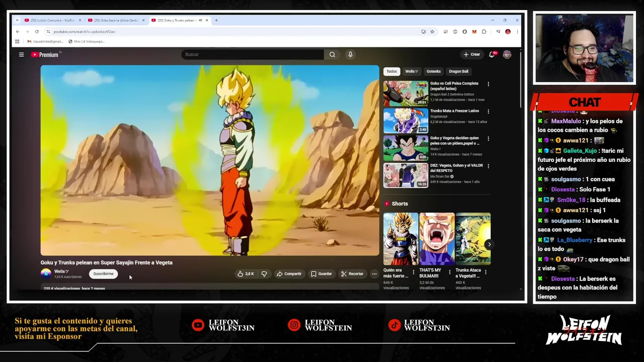Go back in the browser

coord(18,32)
